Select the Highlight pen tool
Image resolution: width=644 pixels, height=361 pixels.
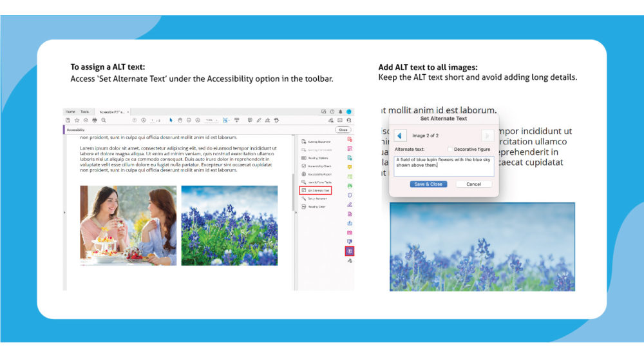(259, 121)
